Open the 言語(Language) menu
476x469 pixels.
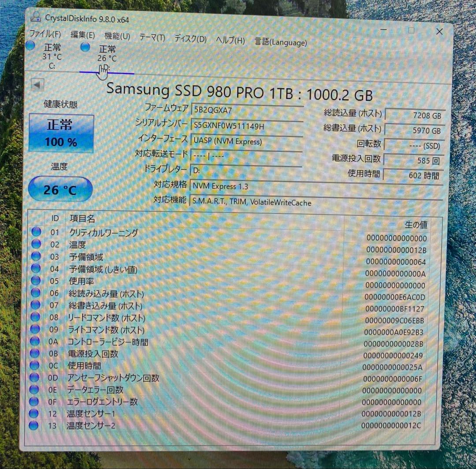pos(281,42)
